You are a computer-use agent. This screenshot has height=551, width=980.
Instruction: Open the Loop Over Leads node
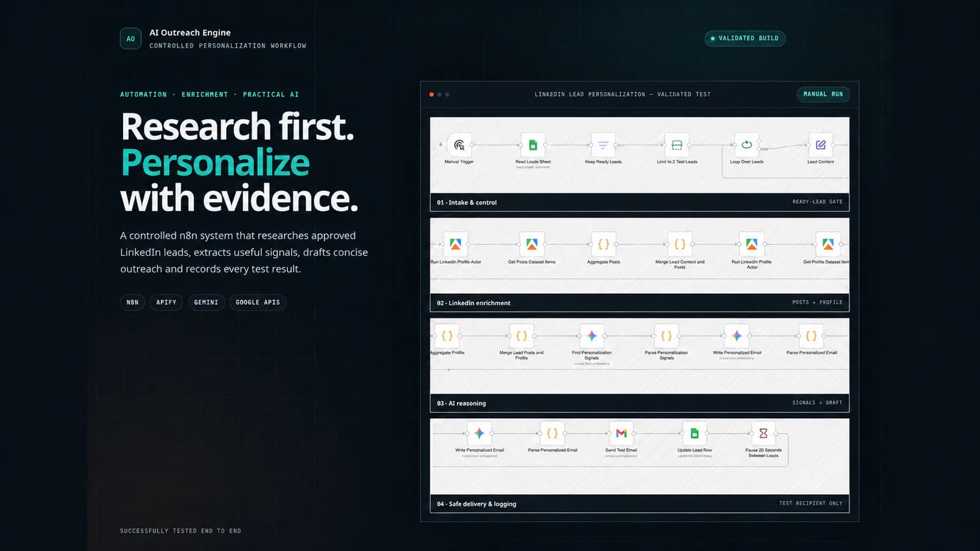point(747,145)
